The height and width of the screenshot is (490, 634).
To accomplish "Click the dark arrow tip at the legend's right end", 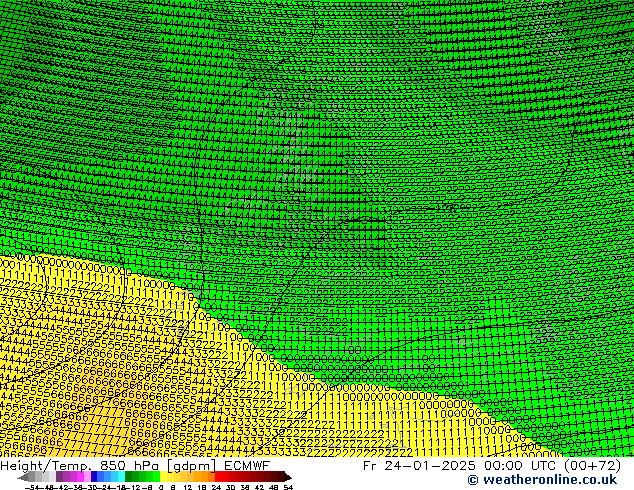I will point(288,477).
